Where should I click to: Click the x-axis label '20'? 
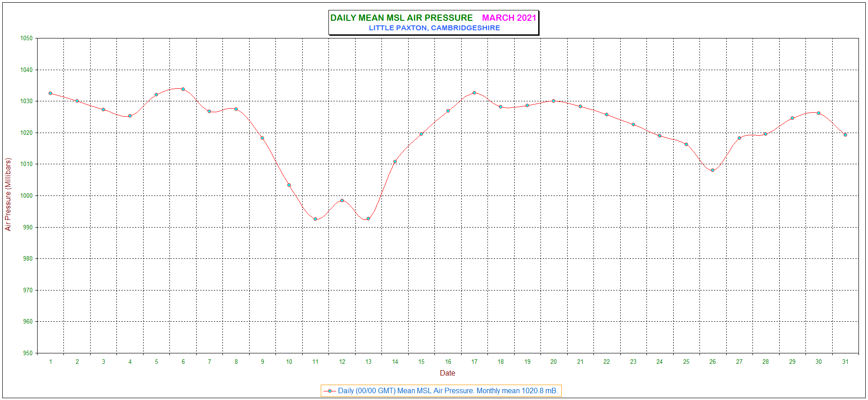coord(554,362)
